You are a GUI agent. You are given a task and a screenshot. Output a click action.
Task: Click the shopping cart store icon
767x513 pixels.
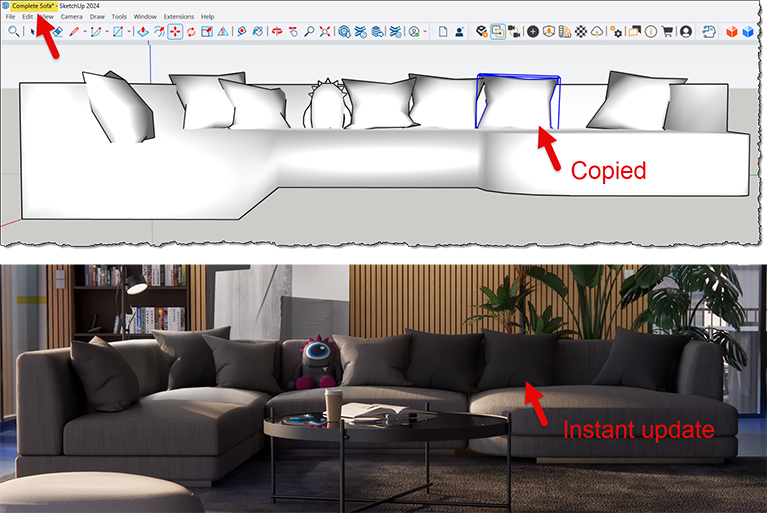point(667,32)
